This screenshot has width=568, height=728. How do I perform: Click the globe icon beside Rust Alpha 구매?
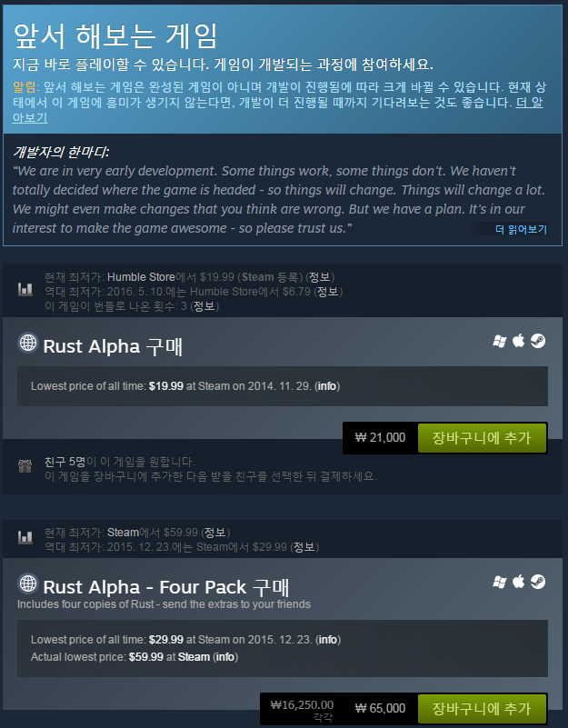pos(28,344)
